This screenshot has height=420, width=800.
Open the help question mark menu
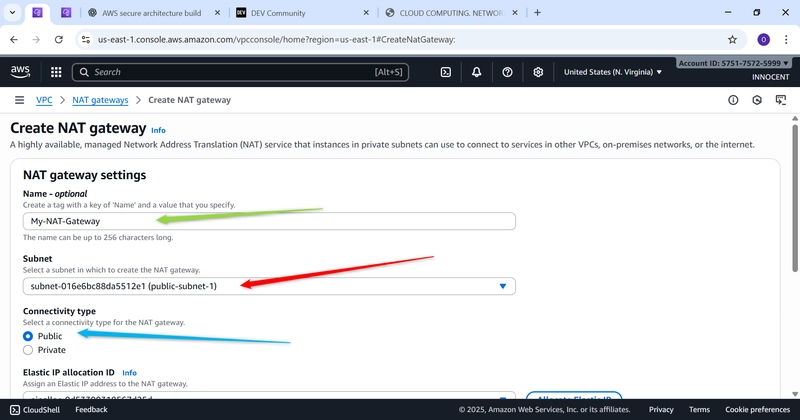pyautogui.click(x=507, y=72)
